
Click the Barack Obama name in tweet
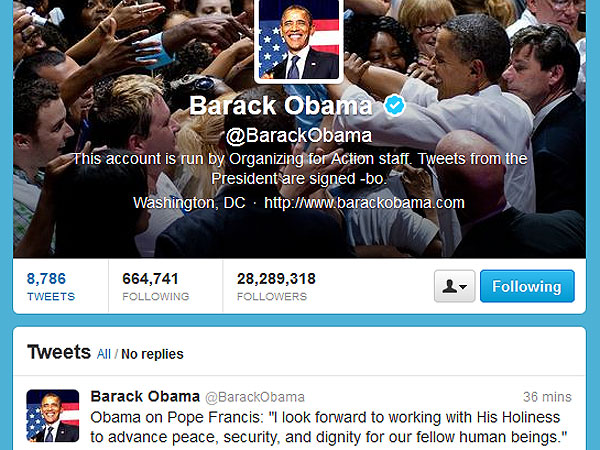pyautogui.click(x=145, y=396)
